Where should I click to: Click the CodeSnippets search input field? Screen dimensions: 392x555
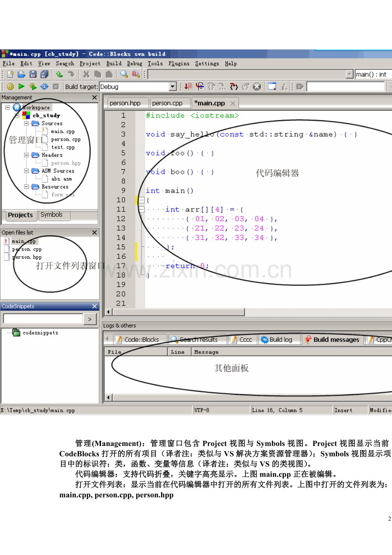click(x=43, y=319)
